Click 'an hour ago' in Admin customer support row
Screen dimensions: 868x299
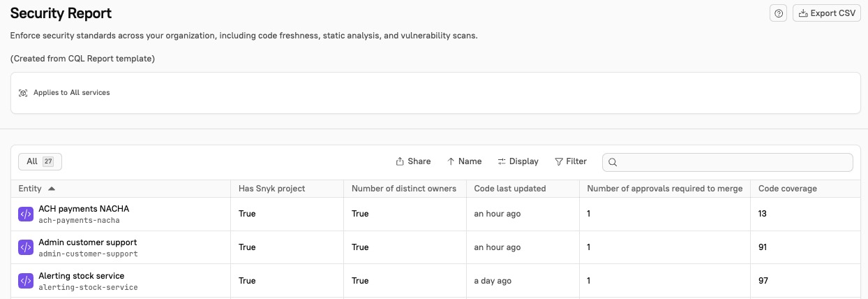pos(497,247)
